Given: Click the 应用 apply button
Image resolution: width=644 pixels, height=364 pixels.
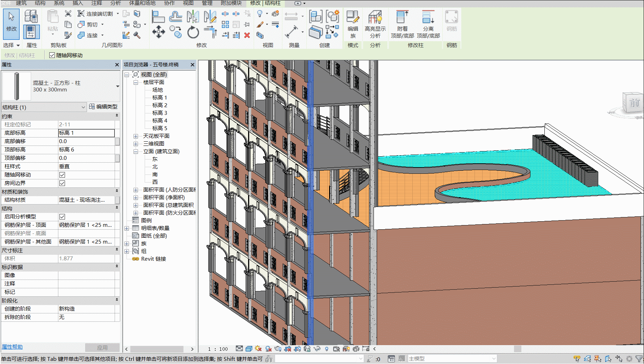Looking at the screenshot, I should 102,348.
